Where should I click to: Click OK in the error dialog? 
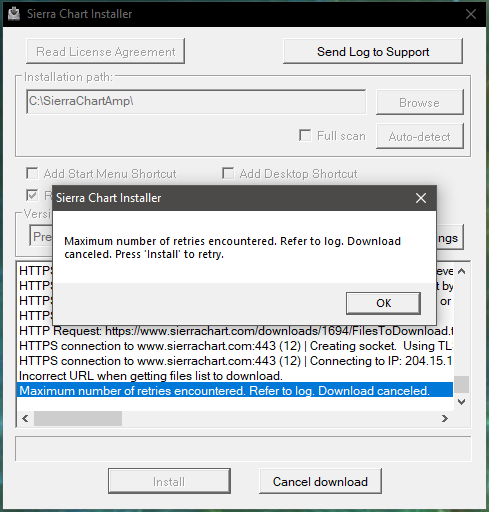coord(383,303)
